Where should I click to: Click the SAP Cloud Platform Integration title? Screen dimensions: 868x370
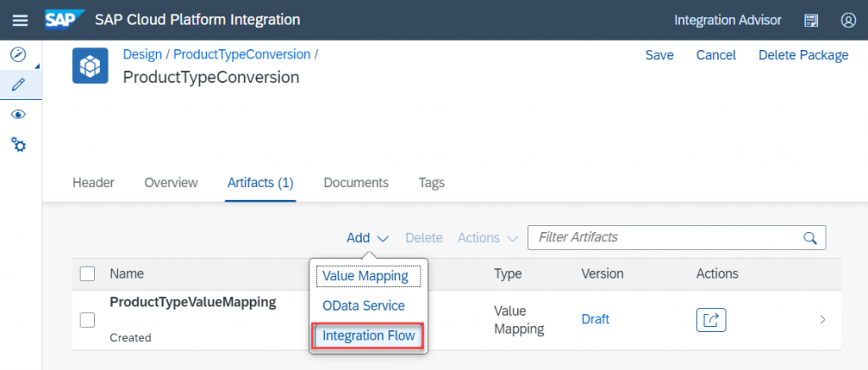tap(198, 20)
